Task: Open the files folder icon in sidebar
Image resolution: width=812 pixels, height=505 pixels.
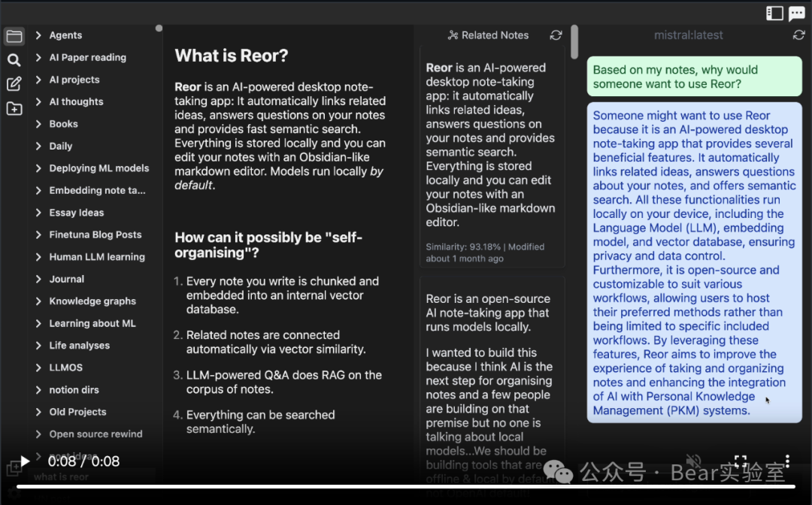Action: click(14, 36)
